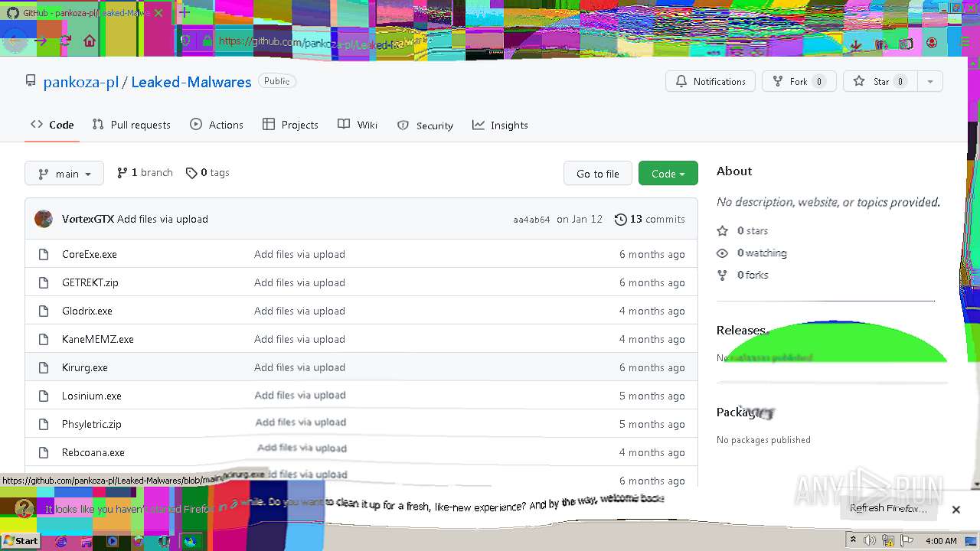The height and width of the screenshot is (551, 980).
Task: Open pankoza-pl owner link
Action: pos(80,82)
